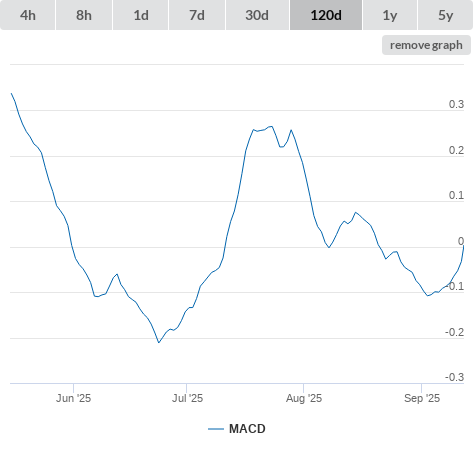Click the MACD line's lowest trough in late June
Viewport: 474px width, 455px height.
pyautogui.click(x=159, y=342)
